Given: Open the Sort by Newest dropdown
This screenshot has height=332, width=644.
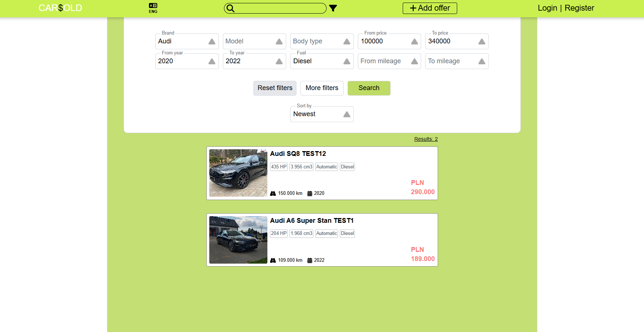Looking at the screenshot, I should 322,114.
